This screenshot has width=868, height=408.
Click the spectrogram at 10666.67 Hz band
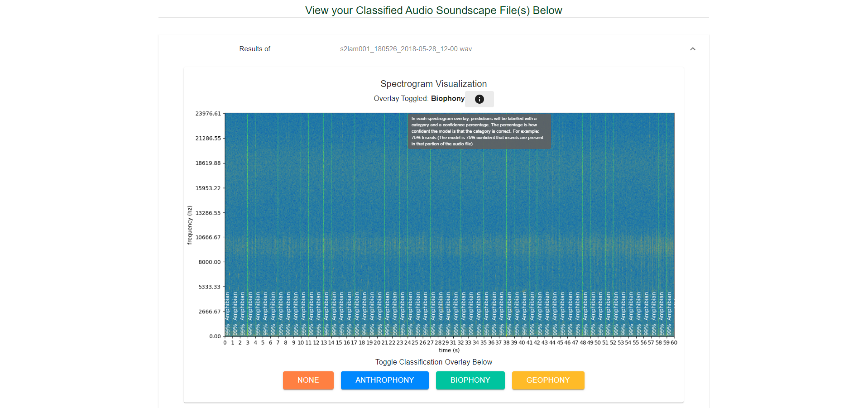(450, 237)
